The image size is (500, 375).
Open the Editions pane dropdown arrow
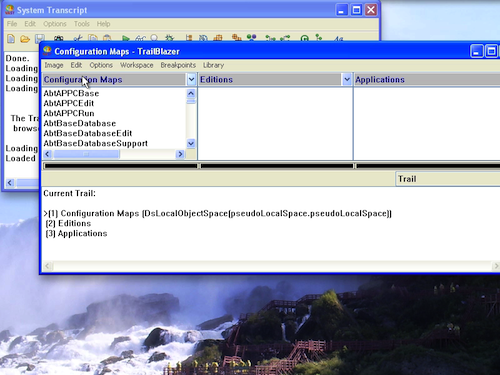click(347, 80)
